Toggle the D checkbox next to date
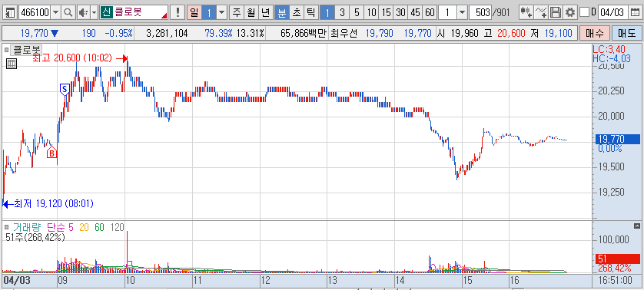644x290 pixels. tap(585, 13)
